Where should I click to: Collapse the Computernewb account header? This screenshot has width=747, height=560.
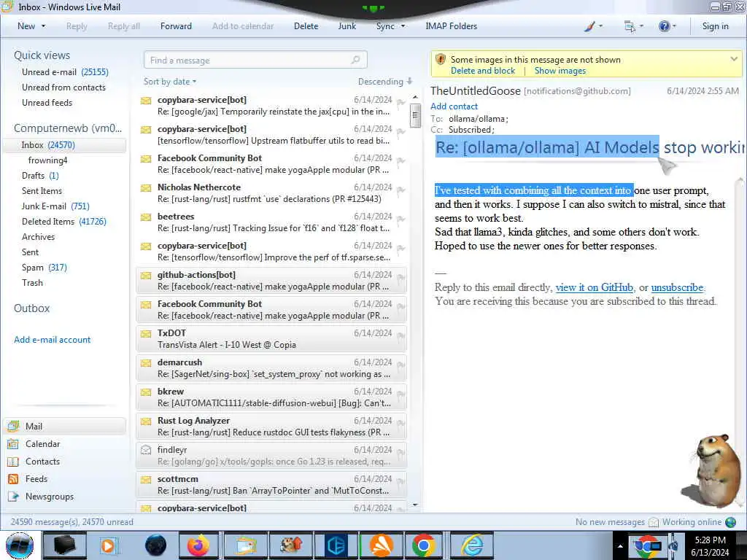pos(68,128)
